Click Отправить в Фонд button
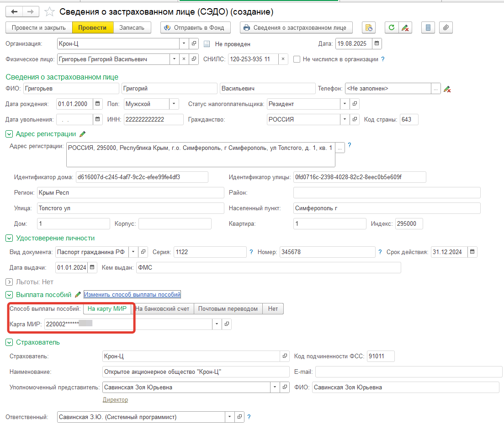504x425 pixels. pyautogui.click(x=195, y=27)
